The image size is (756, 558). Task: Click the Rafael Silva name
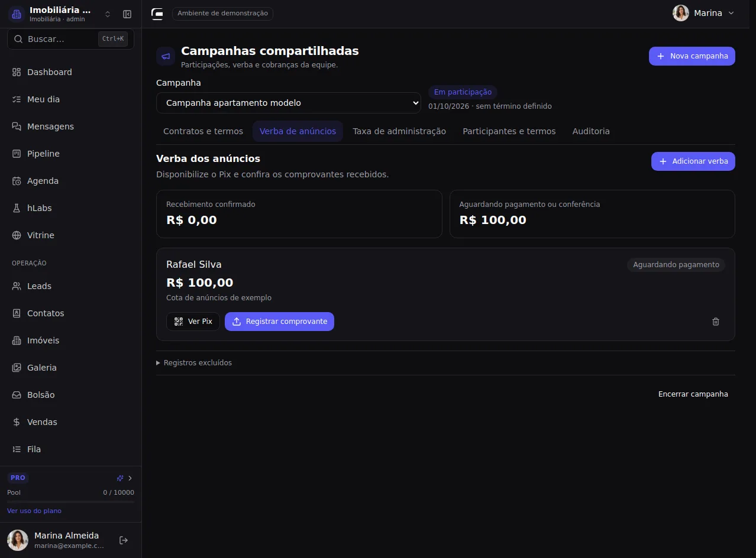click(194, 264)
